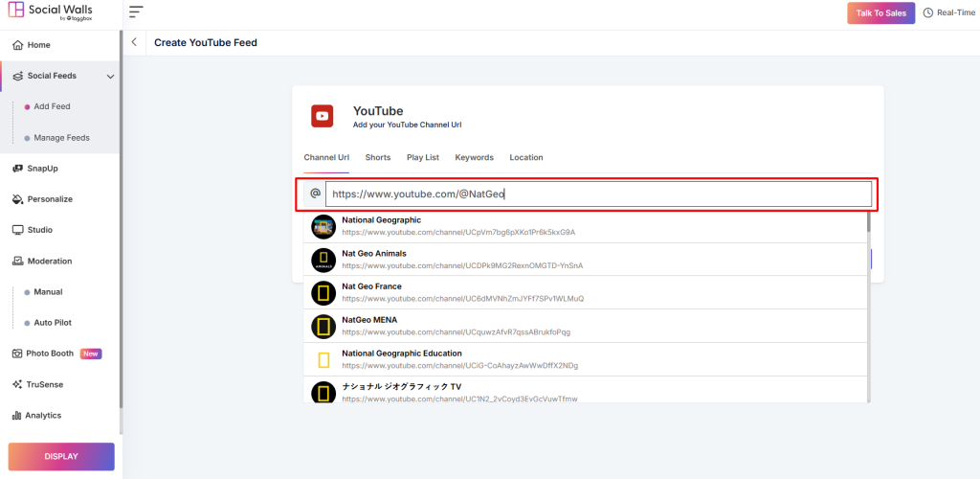Click the hamburger menu icon in header

click(136, 12)
